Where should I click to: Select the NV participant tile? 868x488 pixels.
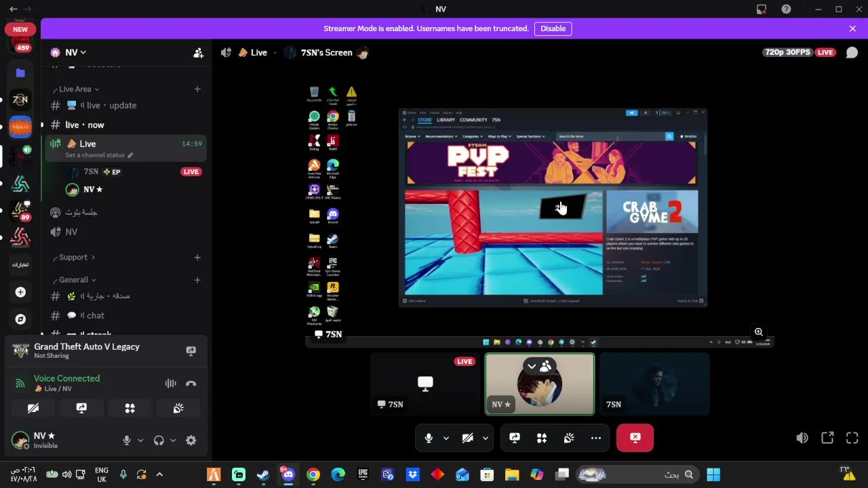click(x=540, y=384)
